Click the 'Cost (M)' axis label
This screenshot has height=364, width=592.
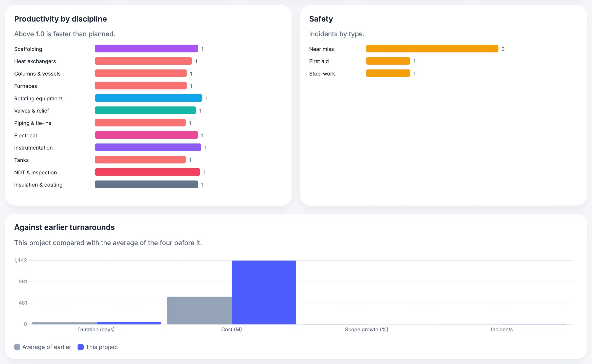(232, 329)
